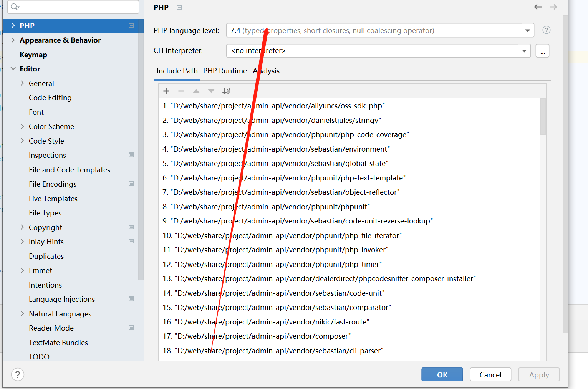Move selected include path up
The width and height of the screenshot is (588, 389).
[196, 91]
